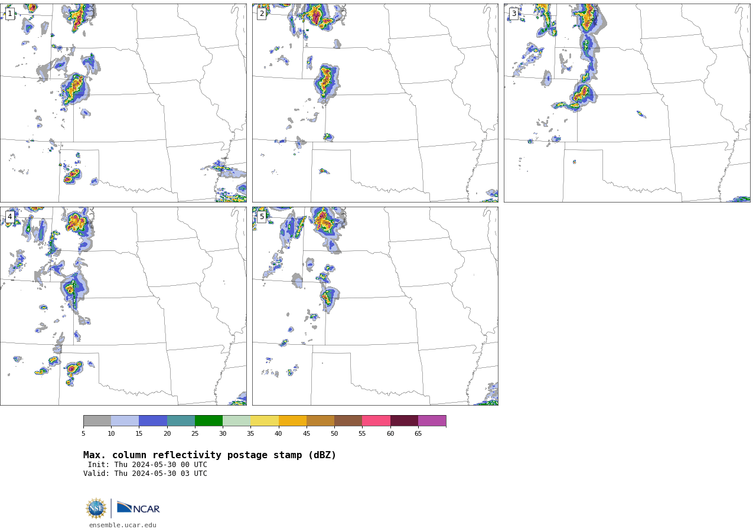Click the orange 40-45 dBZ swatch
756x532 pixels.
[292, 421]
